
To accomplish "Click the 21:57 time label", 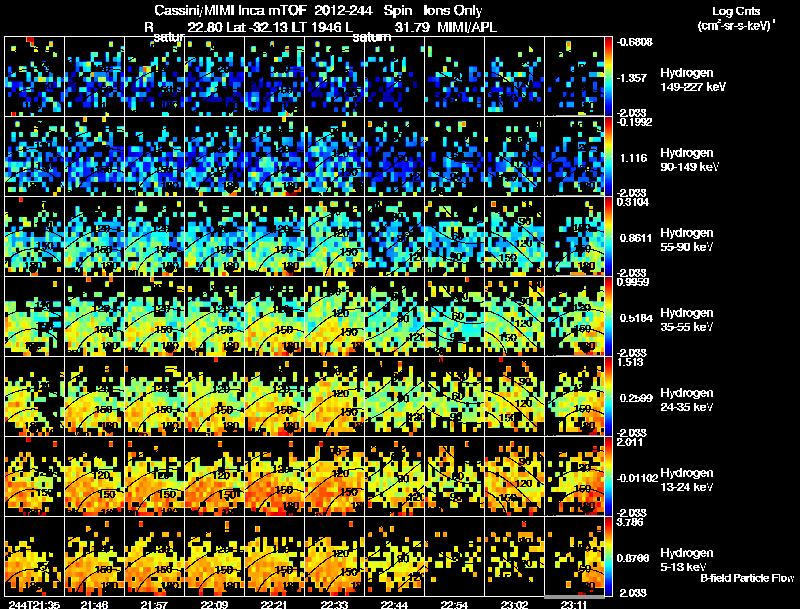I will coord(155,604).
